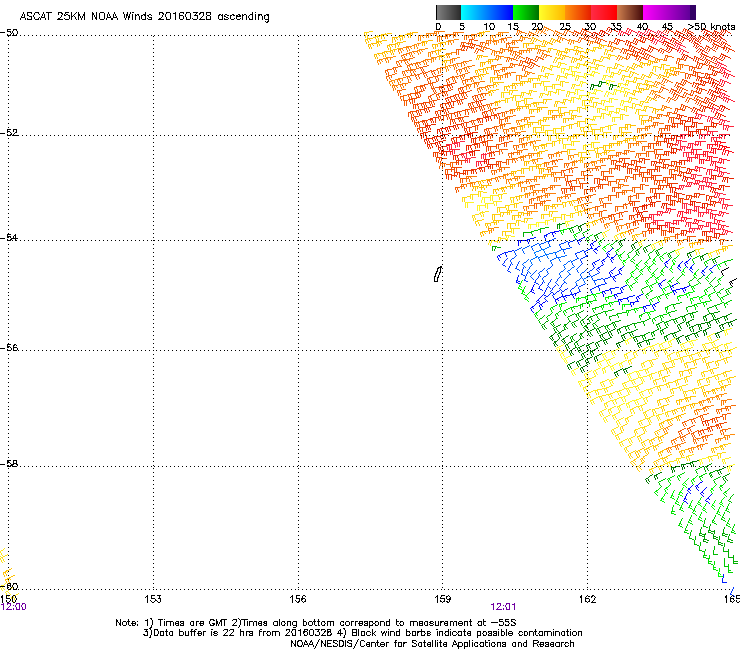This screenshot has height=650, width=740.
Task: Click the "30" label under the color bar
Action: click(x=590, y=27)
